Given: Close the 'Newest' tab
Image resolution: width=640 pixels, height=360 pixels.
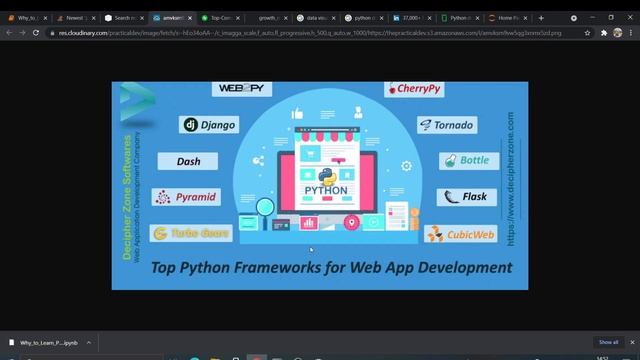Looking at the screenshot, I should tap(93, 18).
